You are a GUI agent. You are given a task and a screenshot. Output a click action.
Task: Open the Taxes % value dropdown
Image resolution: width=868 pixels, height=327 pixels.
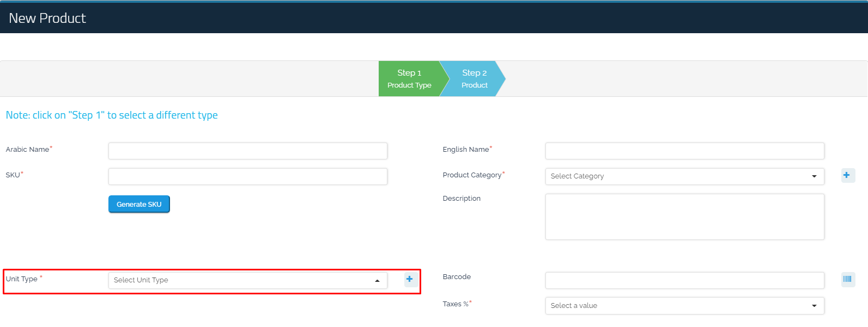click(x=684, y=306)
